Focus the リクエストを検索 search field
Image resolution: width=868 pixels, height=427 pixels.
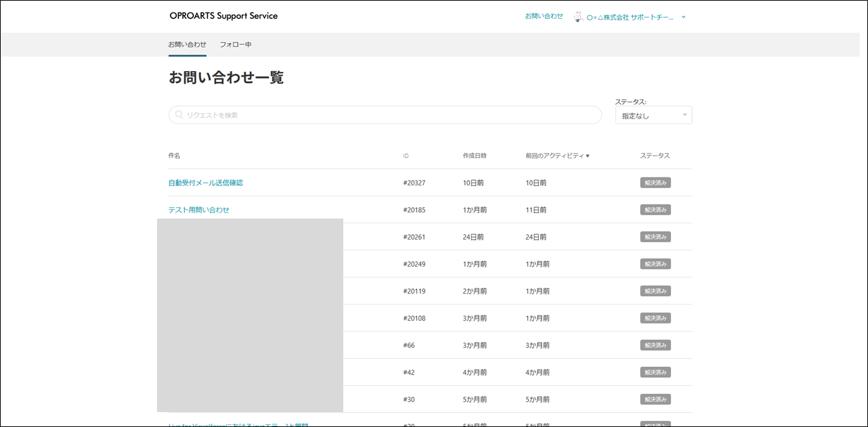(x=386, y=115)
